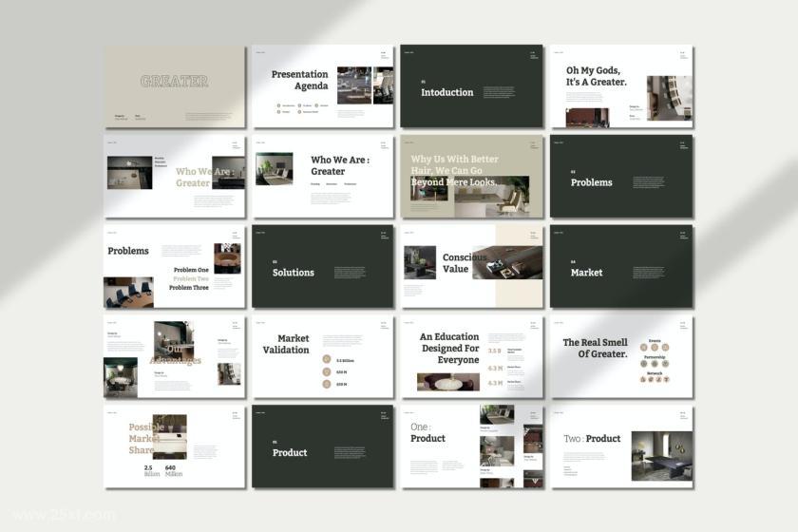Select the Who We Are slide with beige heading
Screen dimensions: 798x532
[x=175, y=177]
